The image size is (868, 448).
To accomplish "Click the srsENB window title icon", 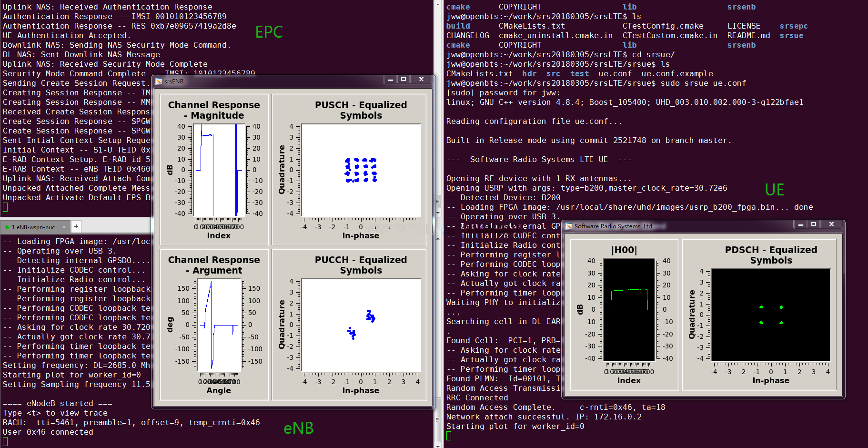I will 159,81.
